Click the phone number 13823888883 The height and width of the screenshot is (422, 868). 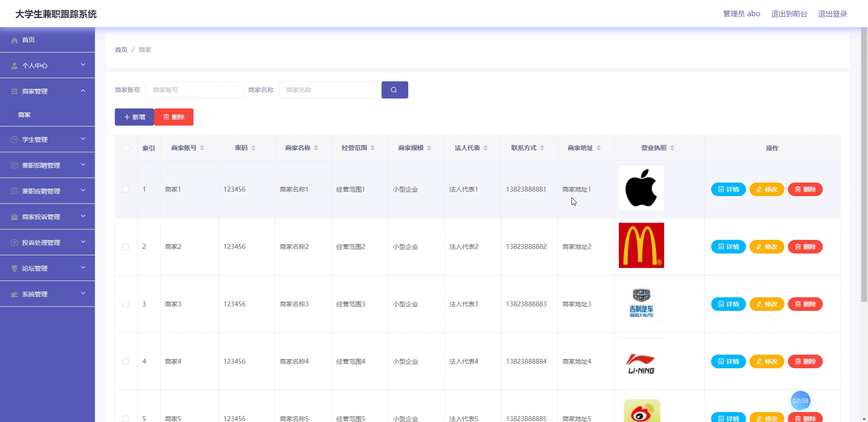tap(526, 304)
